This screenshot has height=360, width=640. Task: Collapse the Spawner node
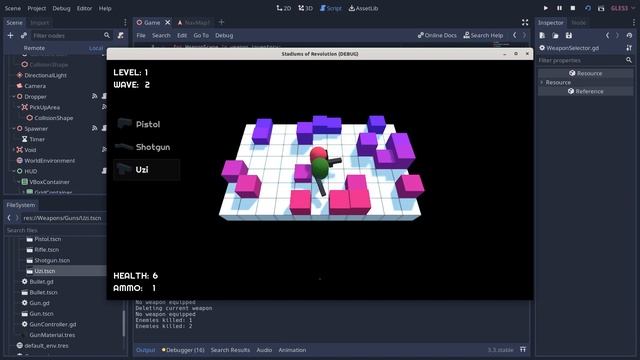pos(13,128)
